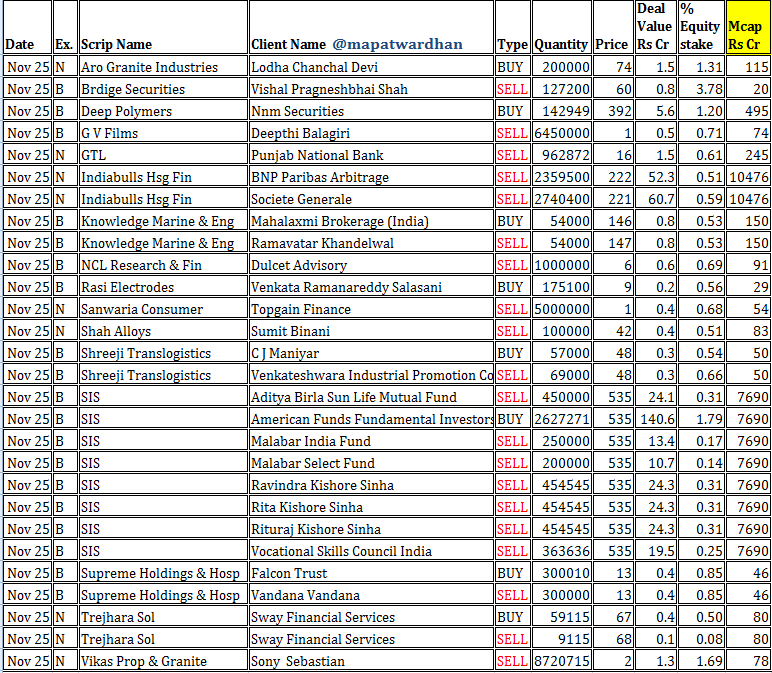The image size is (772, 673).
Task: Click the deal value cell '140.6'
Action: tap(656, 418)
